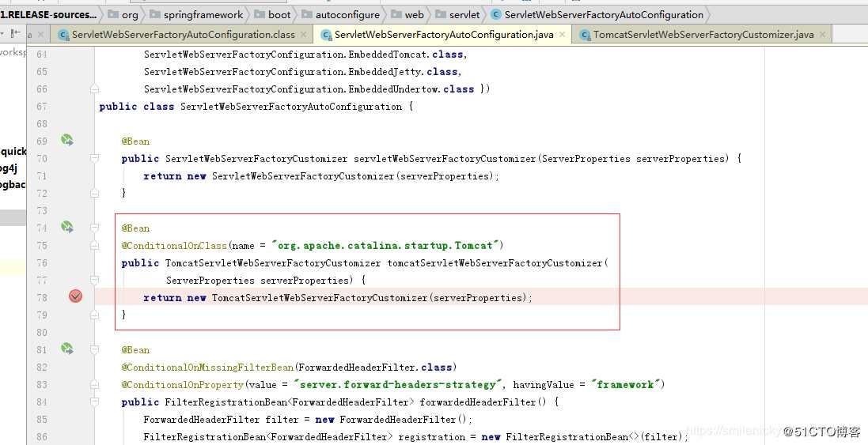Click file icon on ServletWebServerFactoryAutoConfiguration.java tab
The height and width of the screenshot is (445, 868).
(x=327, y=35)
